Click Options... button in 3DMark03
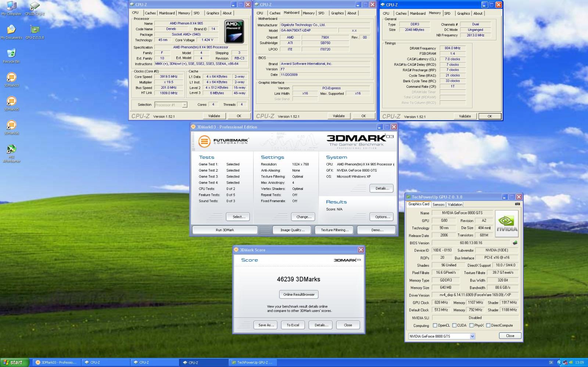 coord(382,217)
